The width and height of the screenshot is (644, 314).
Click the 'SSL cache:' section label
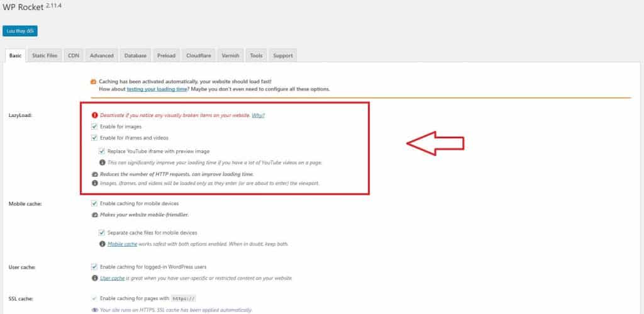(21, 299)
